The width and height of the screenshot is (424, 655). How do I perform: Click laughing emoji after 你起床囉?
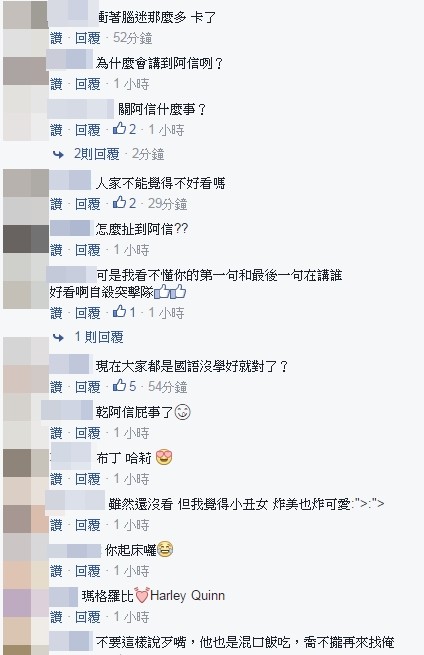[165, 550]
